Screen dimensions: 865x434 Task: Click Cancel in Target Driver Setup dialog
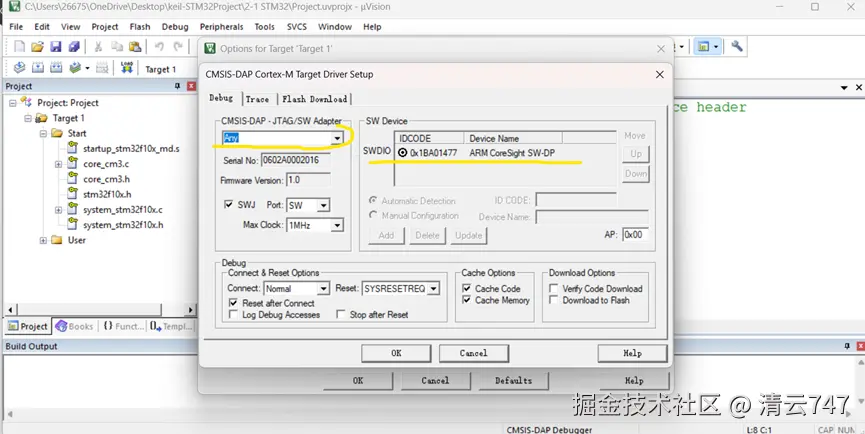[x=473, y=353]
